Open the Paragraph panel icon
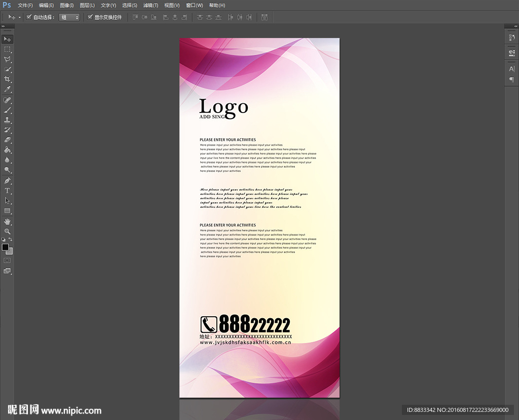519x420 pixels. pyautogui.click(x=512, y=80)
